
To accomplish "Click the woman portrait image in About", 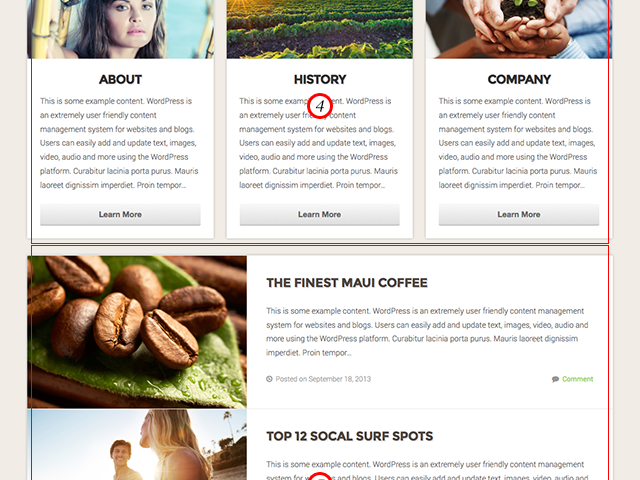I will [120, 29].
